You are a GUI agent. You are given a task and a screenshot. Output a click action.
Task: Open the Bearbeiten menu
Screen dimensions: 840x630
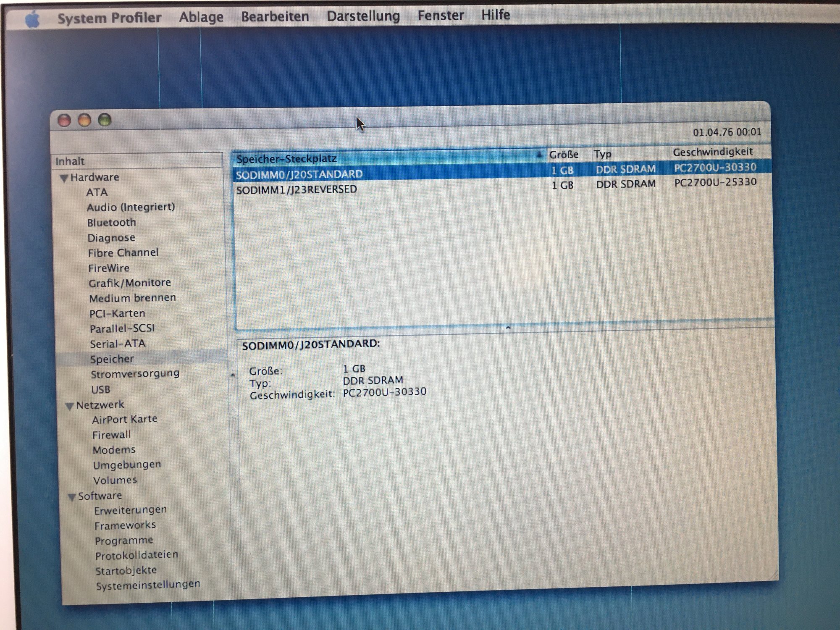[275, 16]
